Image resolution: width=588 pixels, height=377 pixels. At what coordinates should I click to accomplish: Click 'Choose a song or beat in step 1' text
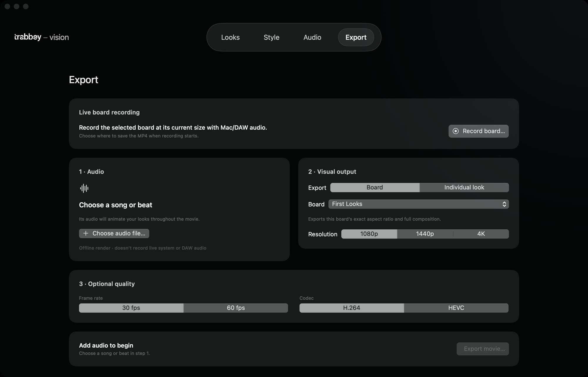pos(114,353)
